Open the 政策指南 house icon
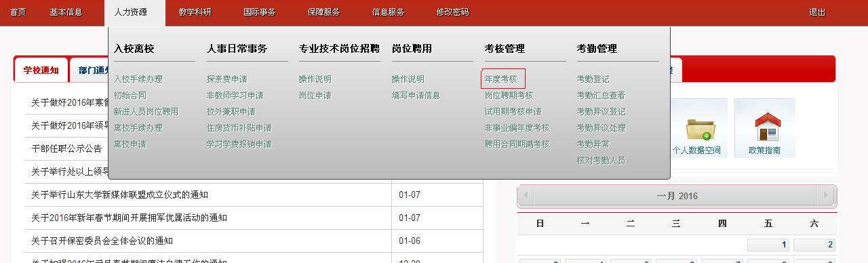Screen dimensions: 868x263 pyautogui.click(x=764, y=128)
